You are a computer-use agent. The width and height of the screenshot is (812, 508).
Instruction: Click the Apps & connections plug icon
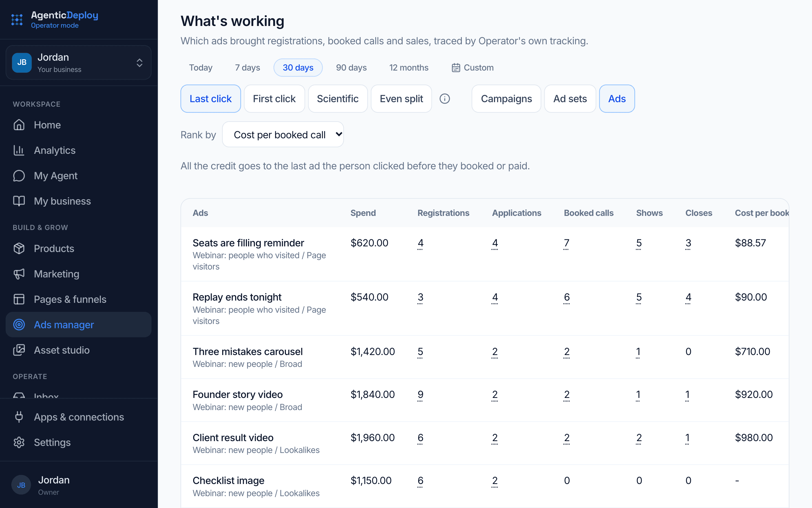pos(19,417)
